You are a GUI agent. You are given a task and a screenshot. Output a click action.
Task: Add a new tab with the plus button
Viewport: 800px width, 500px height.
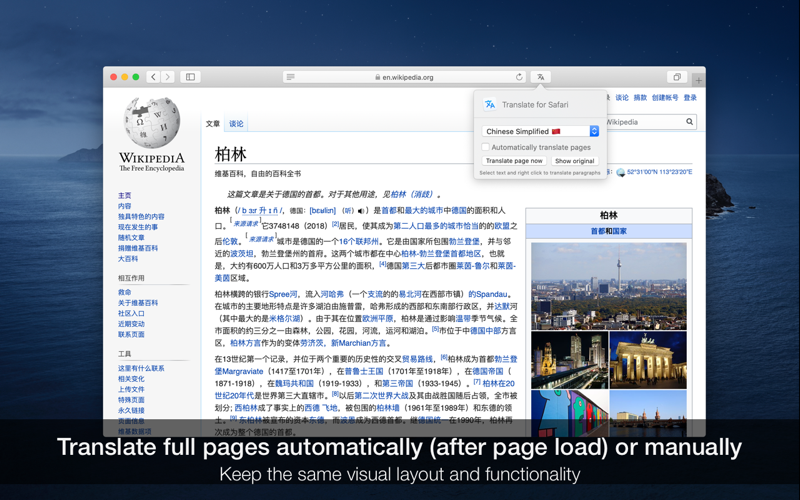pos(698,80)
